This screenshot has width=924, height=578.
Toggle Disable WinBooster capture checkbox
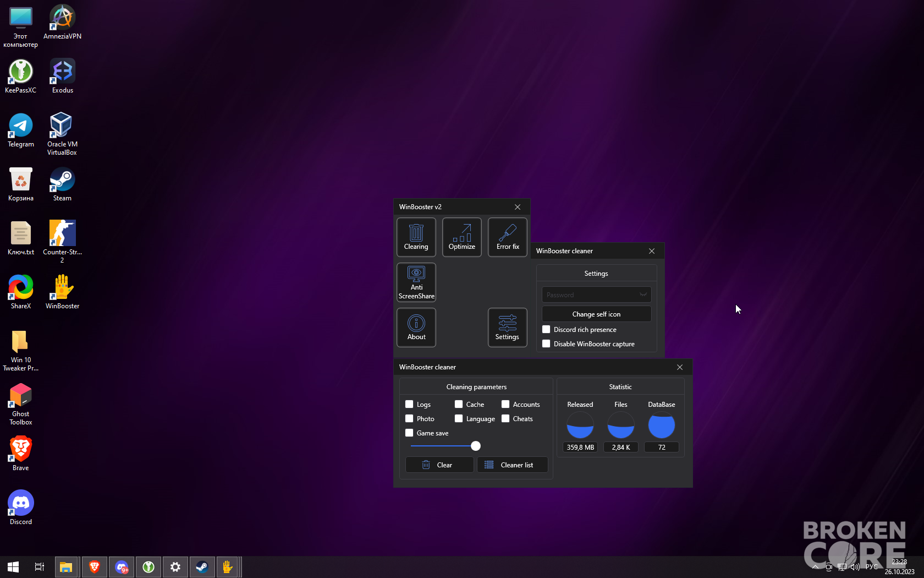tap(546, 343)
